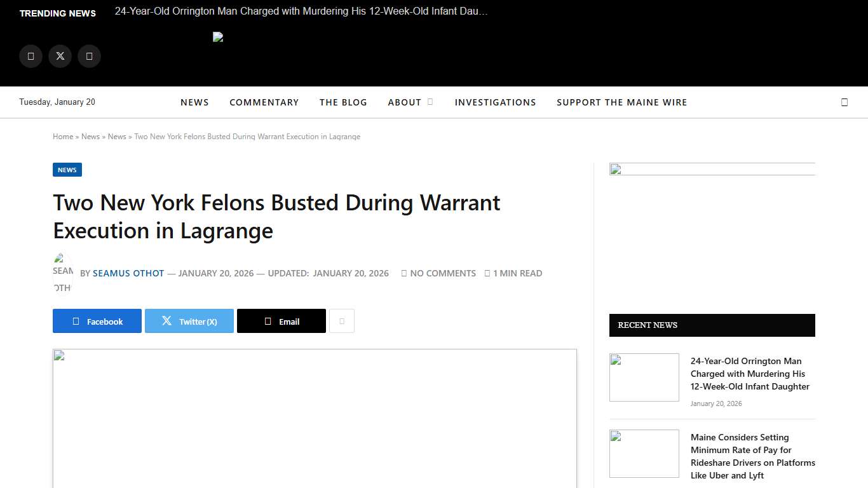Open the Instagram icon in the top header
Screen dimensions: 868x488
[x=89, y=56]
